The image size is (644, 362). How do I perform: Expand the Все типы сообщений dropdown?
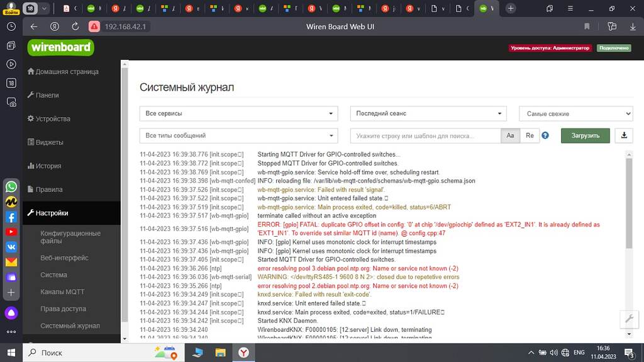coord(238,136)
